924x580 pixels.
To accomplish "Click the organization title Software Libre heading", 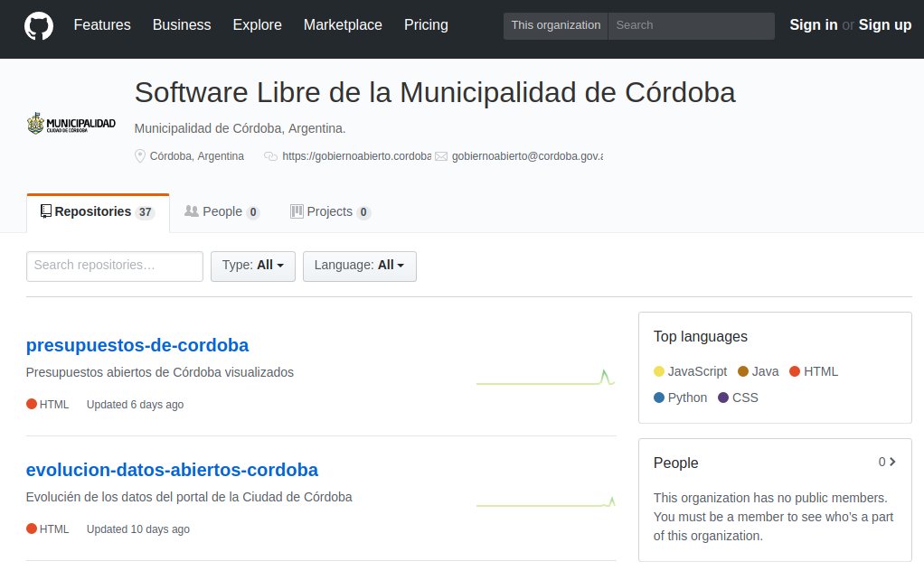I will [x=435, y=92].
